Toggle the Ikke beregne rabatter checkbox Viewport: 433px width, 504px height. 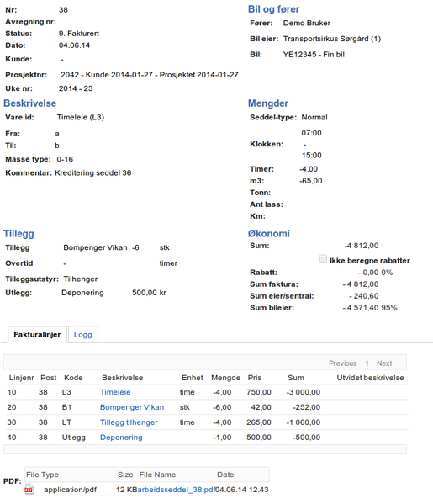pos(323,259)
